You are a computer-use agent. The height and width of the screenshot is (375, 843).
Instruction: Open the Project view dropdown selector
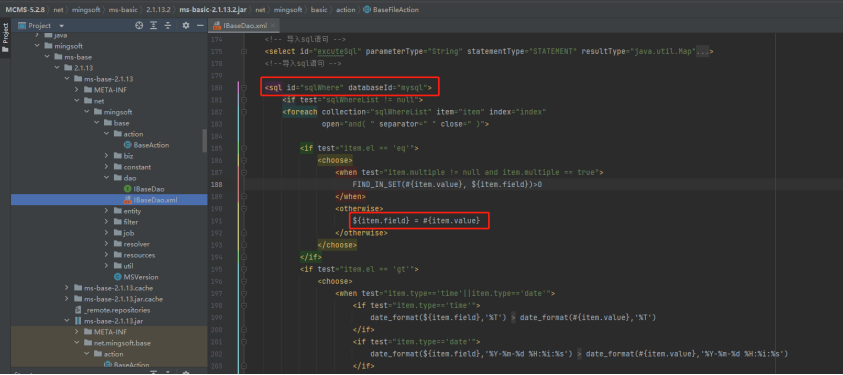tap(61, 26)
